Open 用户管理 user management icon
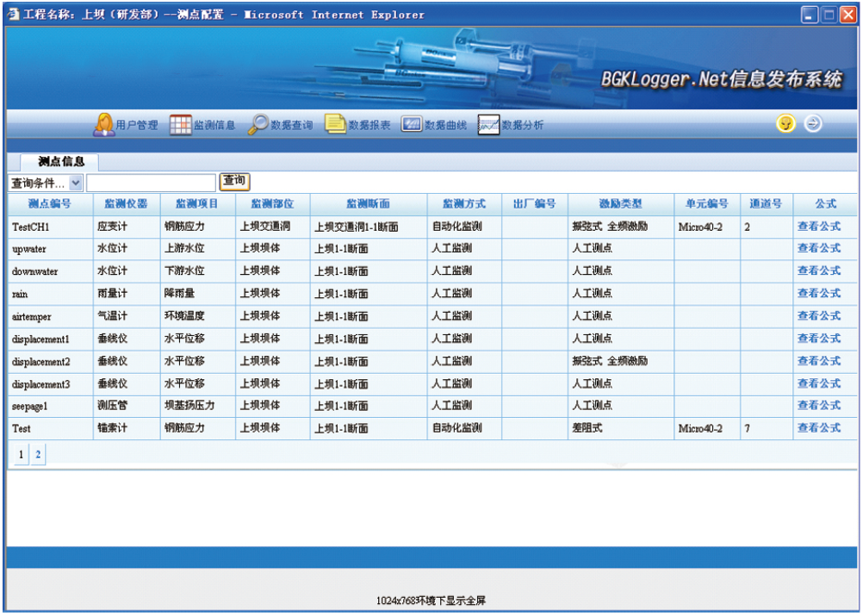The width and height of the screenshot is (863, 616). point(103,125)
